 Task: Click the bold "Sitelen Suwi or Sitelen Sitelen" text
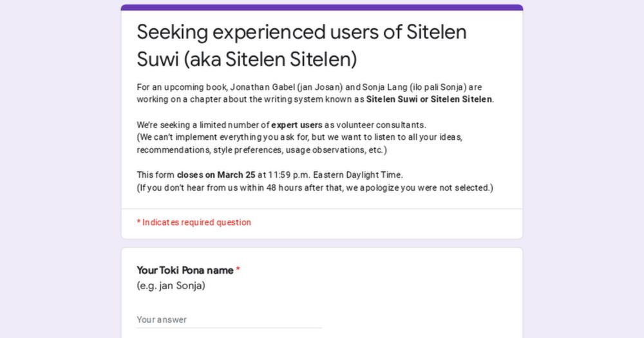(x=429, y=99)
